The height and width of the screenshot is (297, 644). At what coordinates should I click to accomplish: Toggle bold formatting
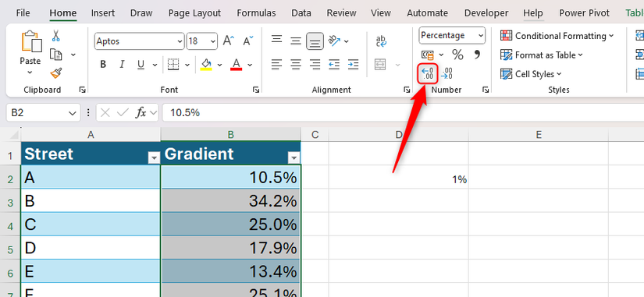(103, 65)
